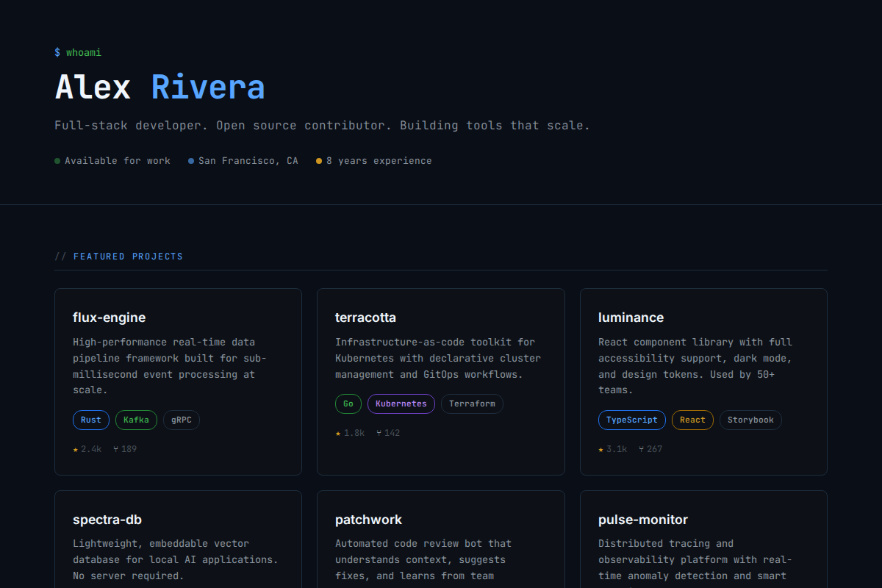Click the 1.8k star count
This screenshot has height=588, width=882.
(354, 433)
